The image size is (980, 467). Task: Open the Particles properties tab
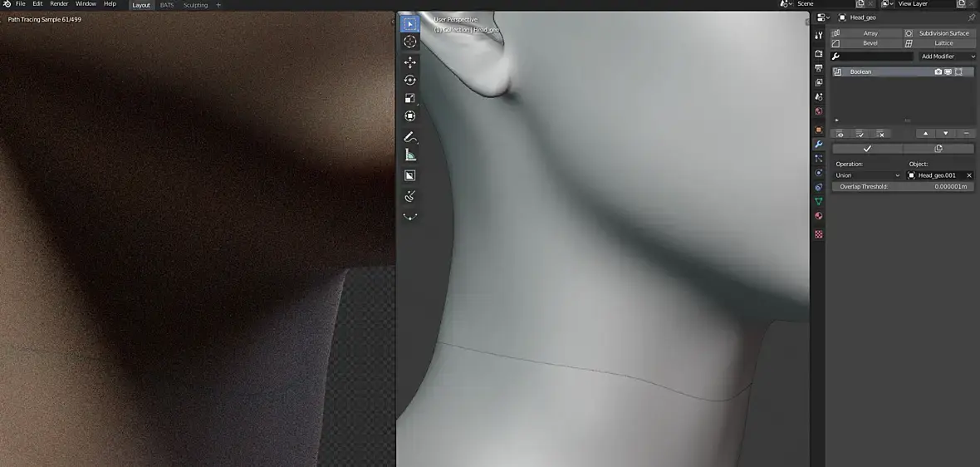click(819, 158)
